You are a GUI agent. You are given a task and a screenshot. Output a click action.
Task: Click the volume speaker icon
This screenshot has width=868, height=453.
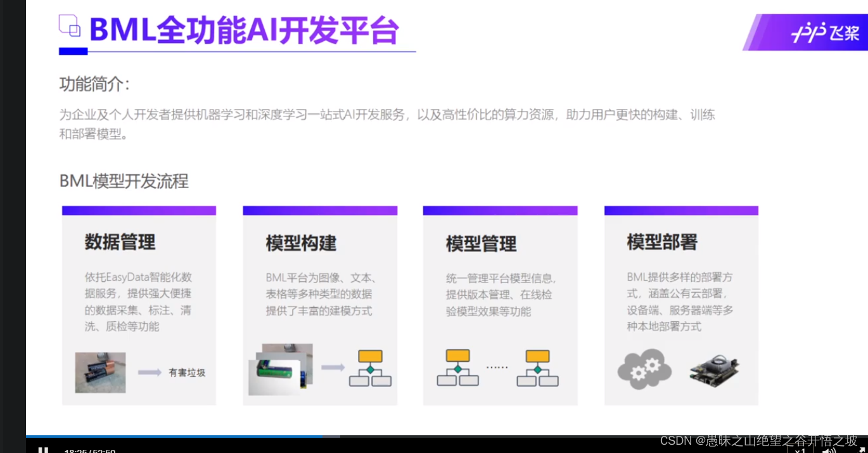point(829,450)
